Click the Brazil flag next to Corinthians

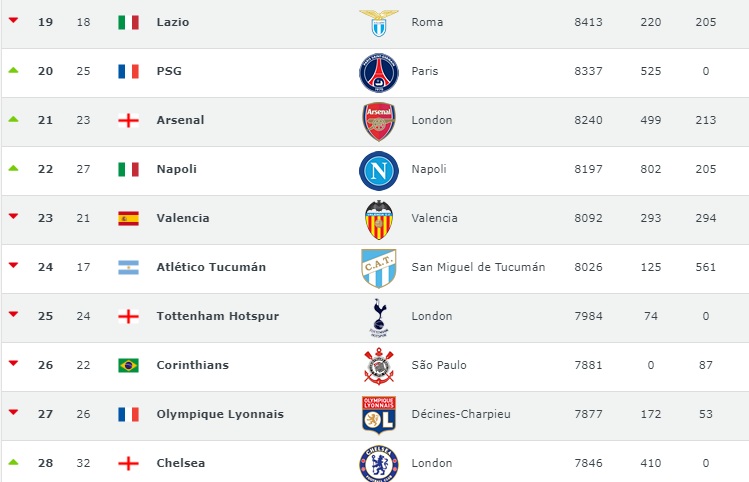coord(128,365)
